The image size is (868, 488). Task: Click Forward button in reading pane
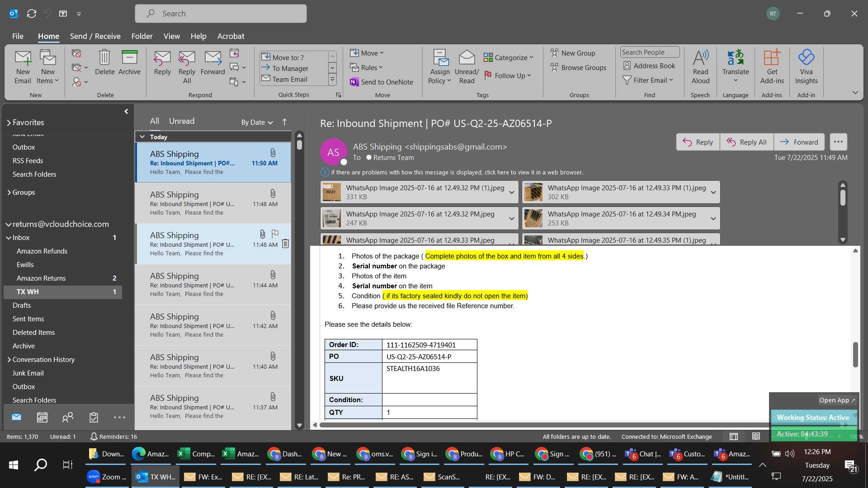point(799,142)
